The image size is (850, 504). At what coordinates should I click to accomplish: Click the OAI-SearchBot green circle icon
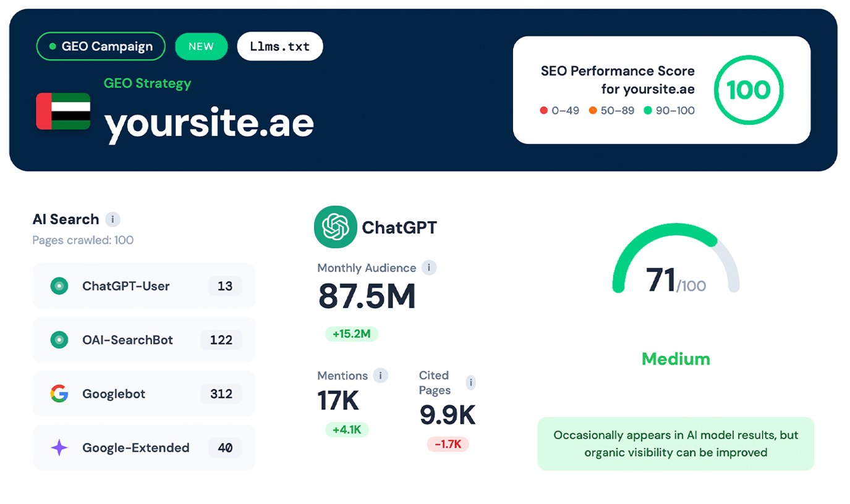click(x=59, y=340)
